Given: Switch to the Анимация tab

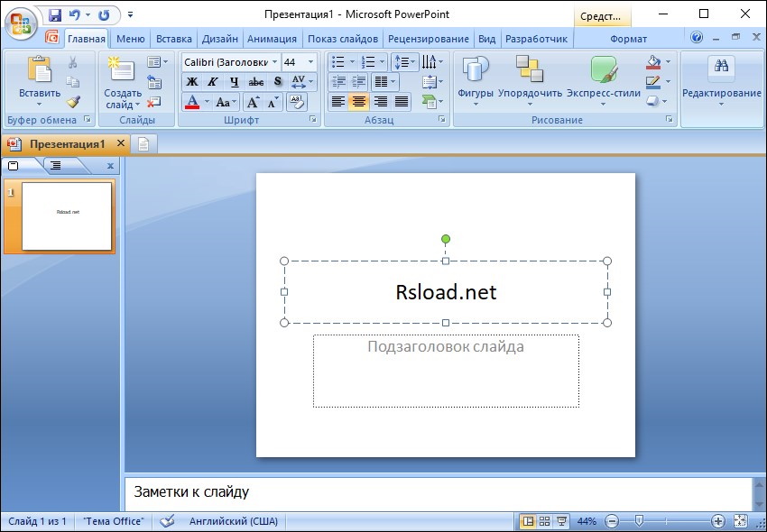Looking at the screenshot, I should pyautogui.click(x=272, y=39).
